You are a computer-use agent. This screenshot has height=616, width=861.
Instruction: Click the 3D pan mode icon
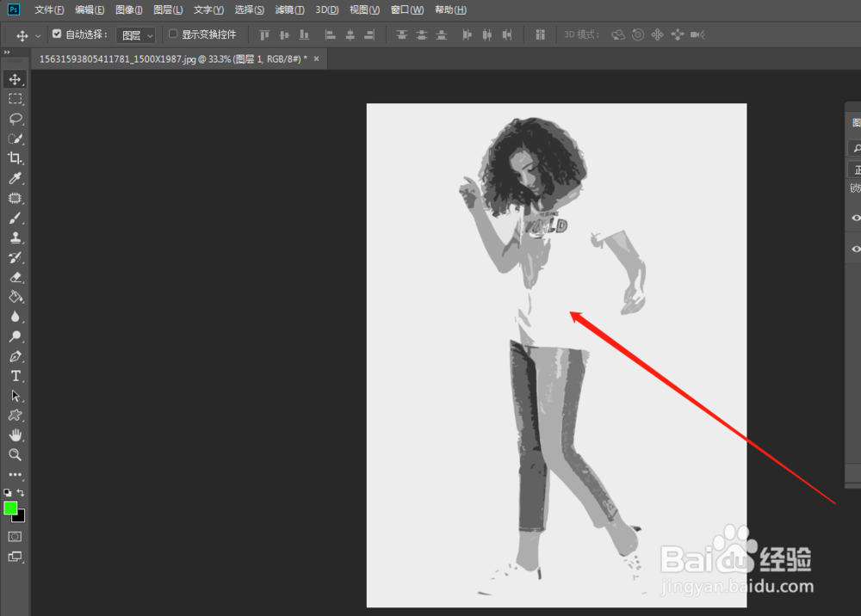[x=658, y=35]
